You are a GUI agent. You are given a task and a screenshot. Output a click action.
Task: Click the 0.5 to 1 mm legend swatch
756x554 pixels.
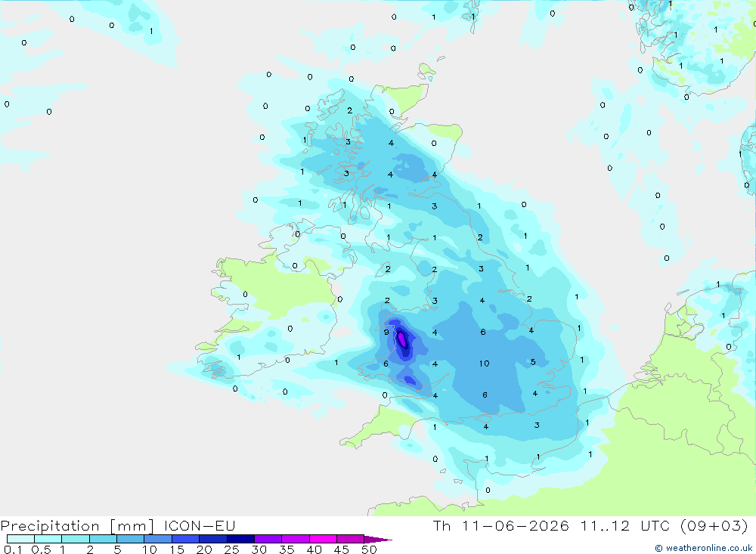point(48,539)
